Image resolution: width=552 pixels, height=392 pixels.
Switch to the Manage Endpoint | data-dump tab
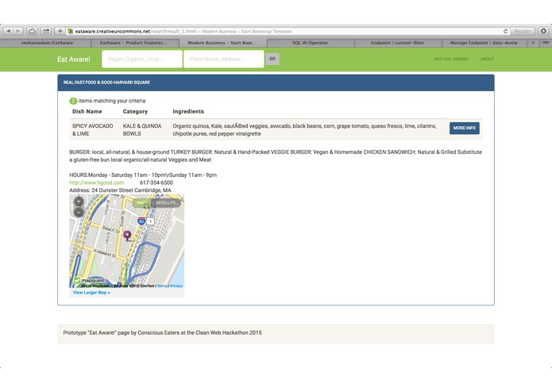tap(484, 43)
